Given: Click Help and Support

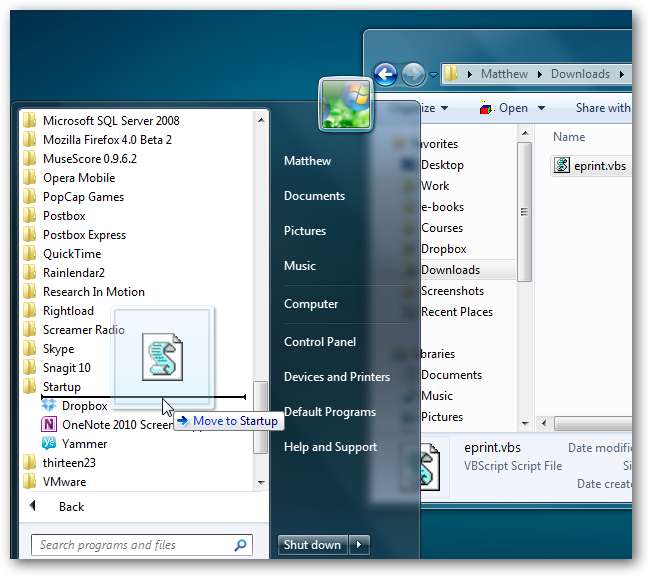Looking at the screenshot, I should point(330,447).
